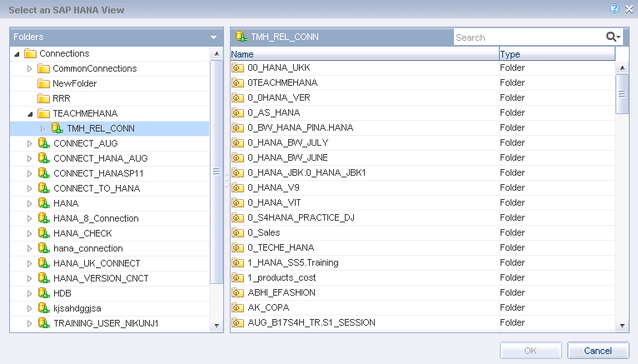Screen dimensions: 638x364
Task: Expand the TMH_REL_CONN tree node
Action: [42, 128]
